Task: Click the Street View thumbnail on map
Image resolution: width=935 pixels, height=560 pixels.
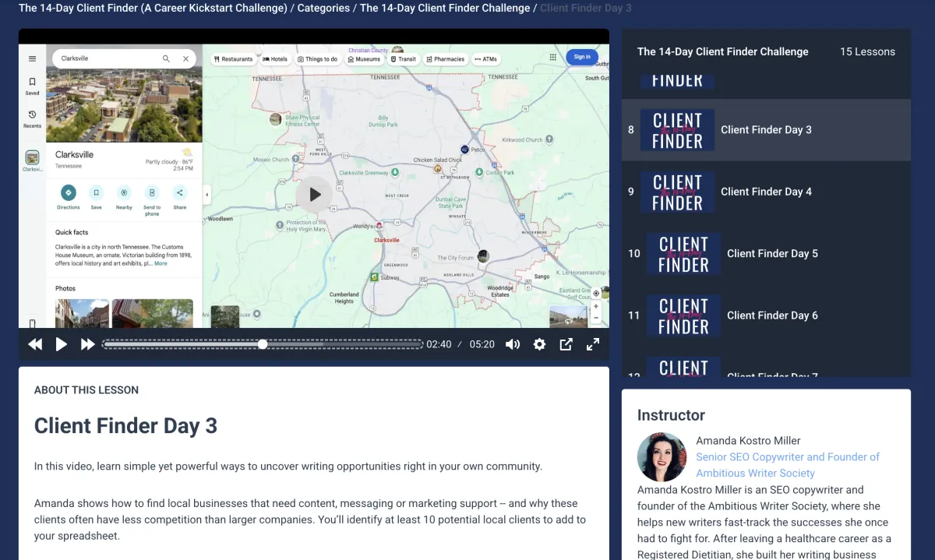Action: coord(568,315)
